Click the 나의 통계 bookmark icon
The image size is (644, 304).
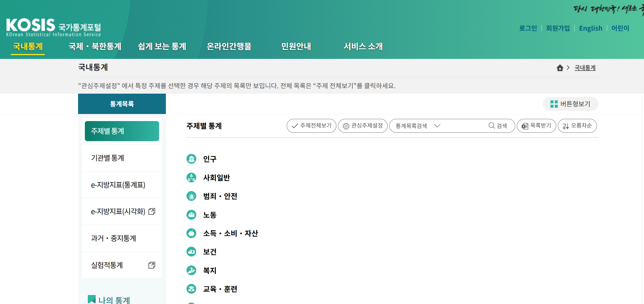92,299
